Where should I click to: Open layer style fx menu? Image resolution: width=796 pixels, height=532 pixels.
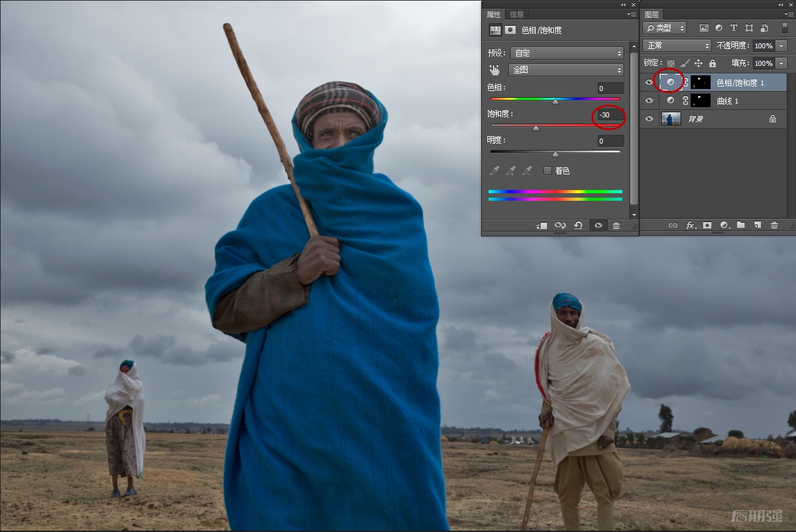click(691, 225)
